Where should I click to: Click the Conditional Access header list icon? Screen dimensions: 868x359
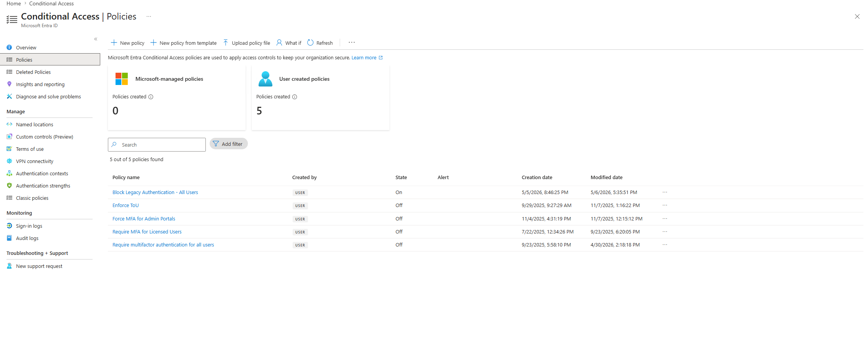click(x=12, y=20)
